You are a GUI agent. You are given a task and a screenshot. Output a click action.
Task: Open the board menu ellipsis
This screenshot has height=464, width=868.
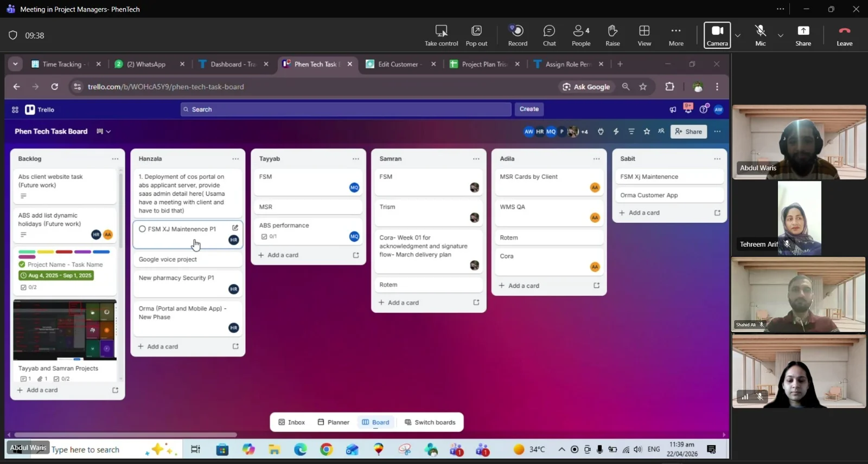tap(717, 132)
